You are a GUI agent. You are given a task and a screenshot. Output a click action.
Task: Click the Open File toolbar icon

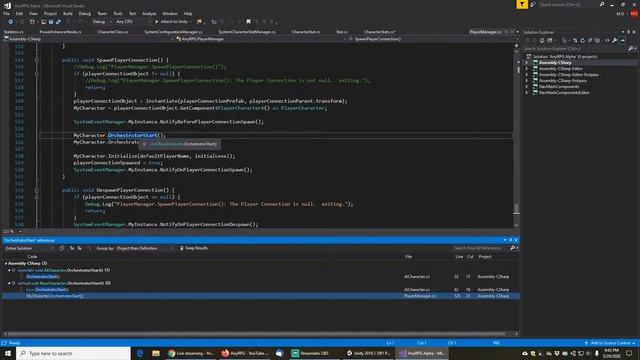pos(43,22)
